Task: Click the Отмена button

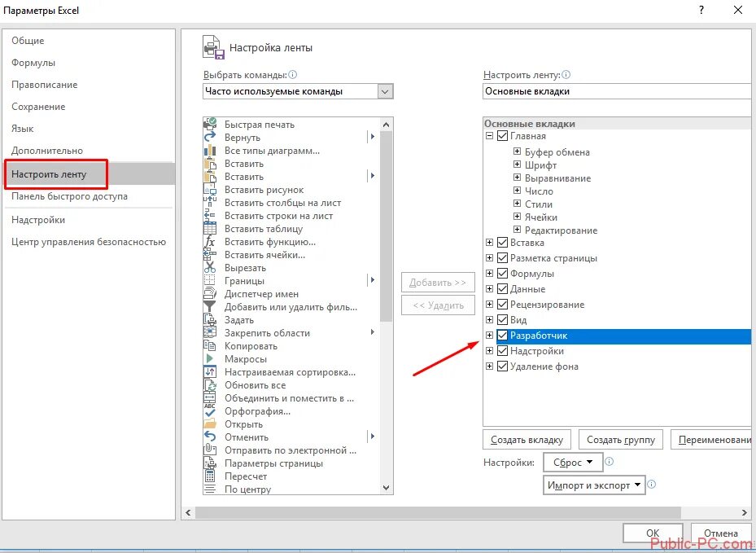Action: point(721,533)
